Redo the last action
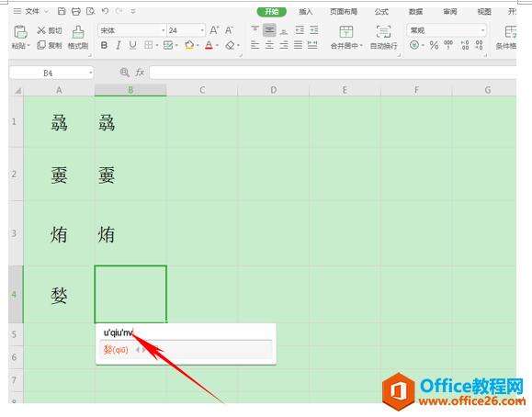This screenshot has width=532, height=417. (119, 11)
